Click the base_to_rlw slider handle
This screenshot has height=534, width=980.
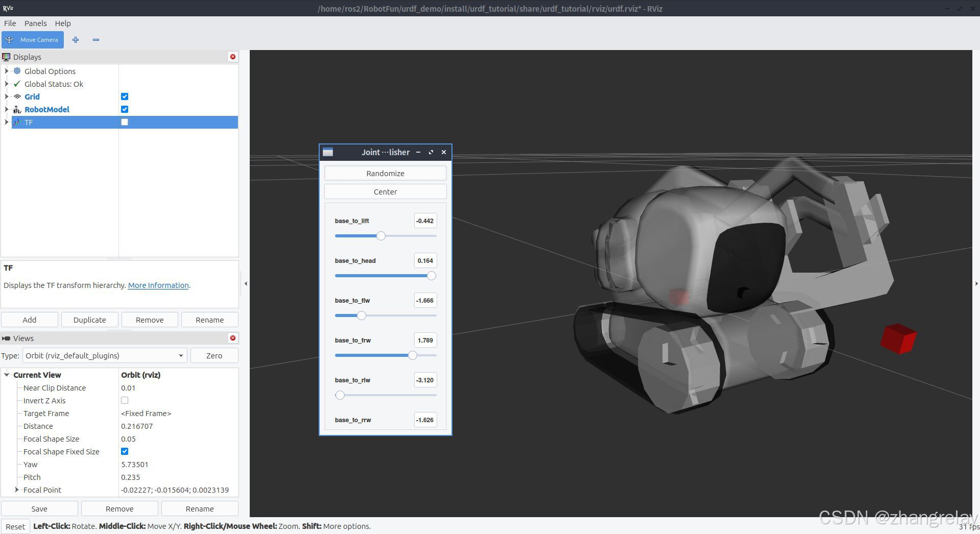click(x=340, y=395)
